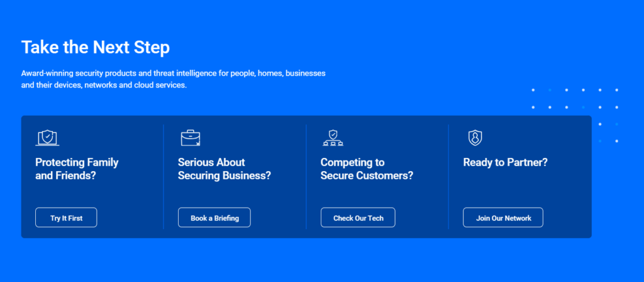The height and width of the screenshot is (282, 644).
Task: Click Serious About Securing Business heading
Action: click(x=225, y=169)
